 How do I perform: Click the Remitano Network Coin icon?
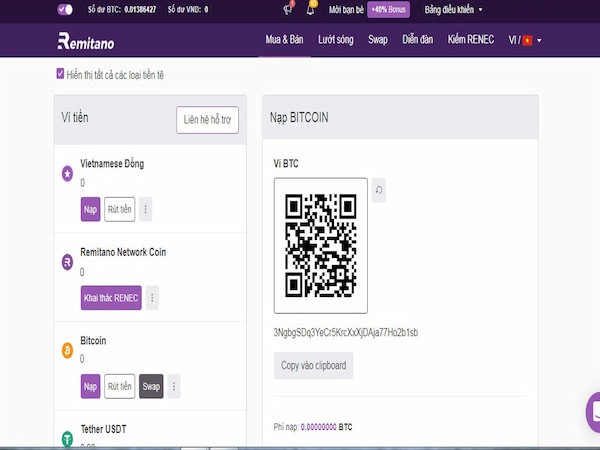click(x=67, y=262)
